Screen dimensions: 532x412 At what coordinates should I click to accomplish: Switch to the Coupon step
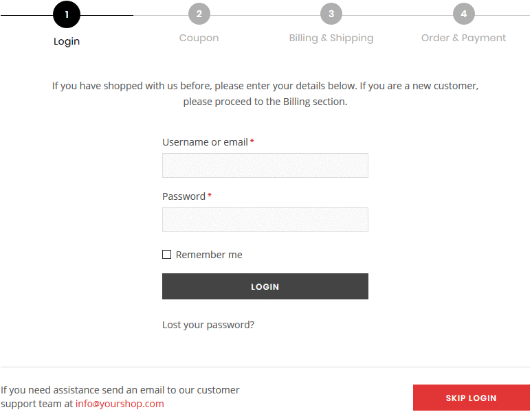(x=199, y=38)
